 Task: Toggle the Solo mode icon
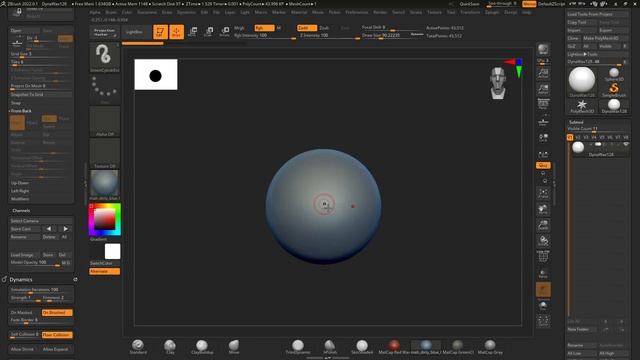[x=543, y=306]
